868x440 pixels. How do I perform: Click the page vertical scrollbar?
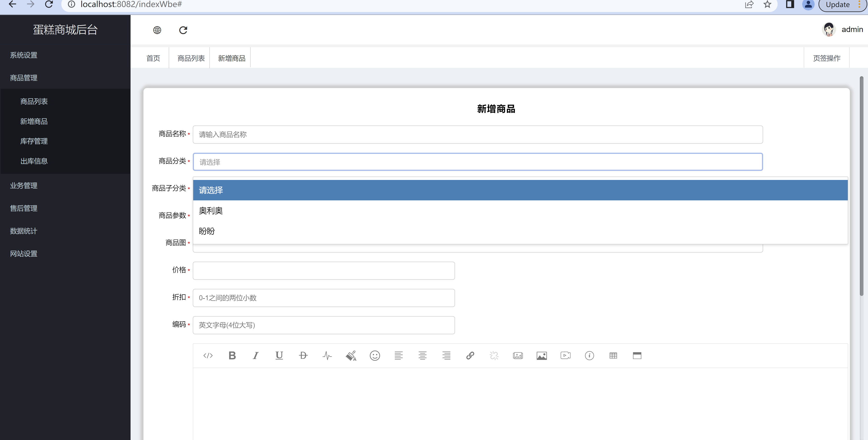[862, 186]
